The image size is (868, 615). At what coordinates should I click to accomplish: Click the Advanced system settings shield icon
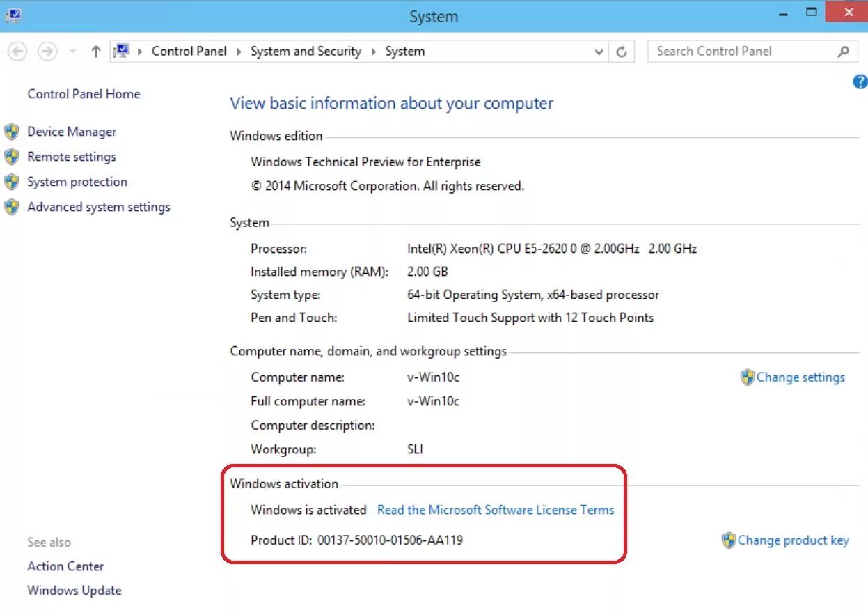(x=12, y=207)
